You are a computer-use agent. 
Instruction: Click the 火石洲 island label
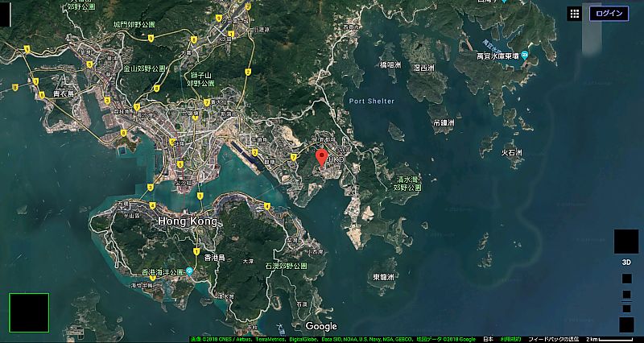(512, 151)
